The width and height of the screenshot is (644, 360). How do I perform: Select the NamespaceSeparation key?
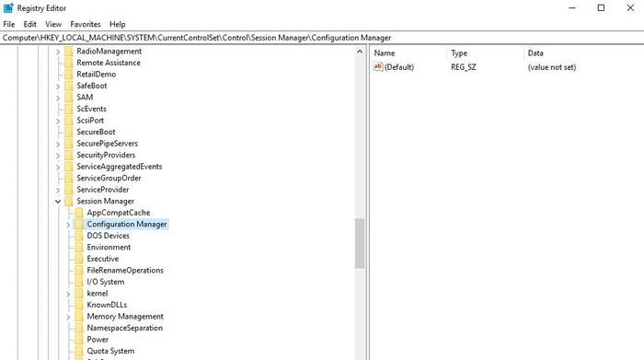125,328
